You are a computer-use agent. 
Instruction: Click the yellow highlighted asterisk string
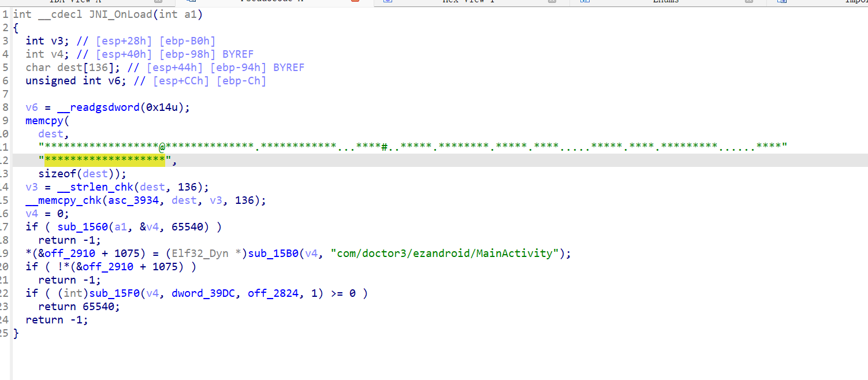point(105,161)
